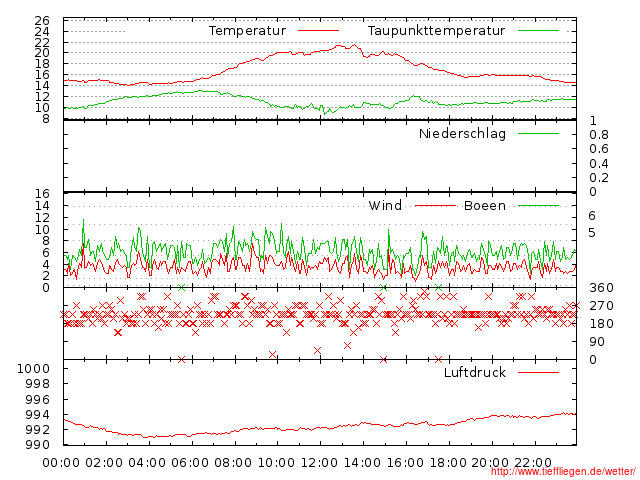Click the Temperatur legend label
Screen dimensions: 640x480
click(247, 31)
